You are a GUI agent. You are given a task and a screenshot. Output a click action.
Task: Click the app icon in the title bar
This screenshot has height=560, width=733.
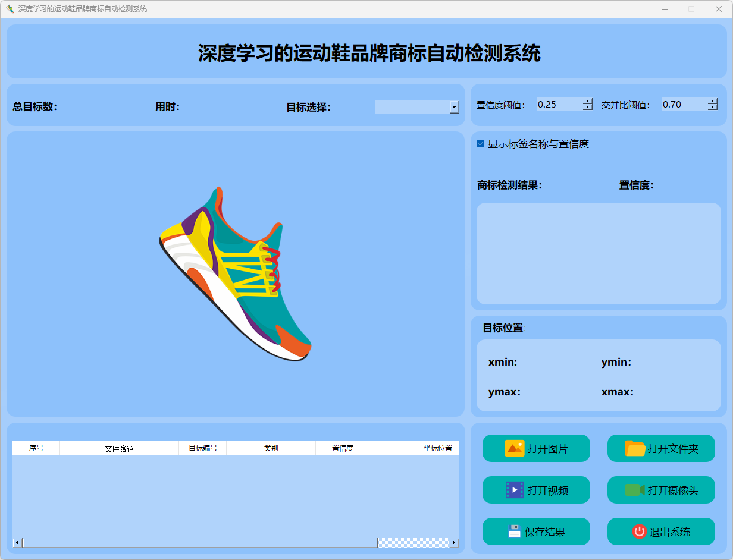click(x=10, y=9)
